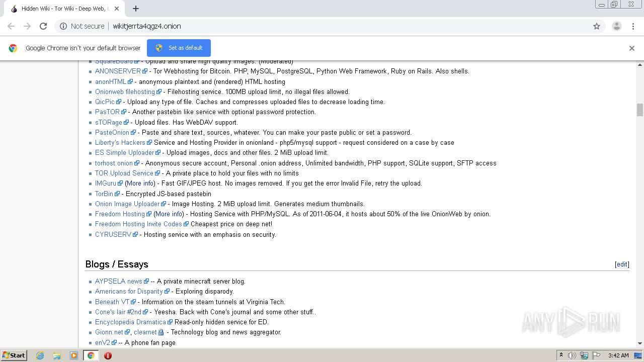Open Freedom Hosting Invite Codes link
644x362 pixels.
(x=138, y=224)
